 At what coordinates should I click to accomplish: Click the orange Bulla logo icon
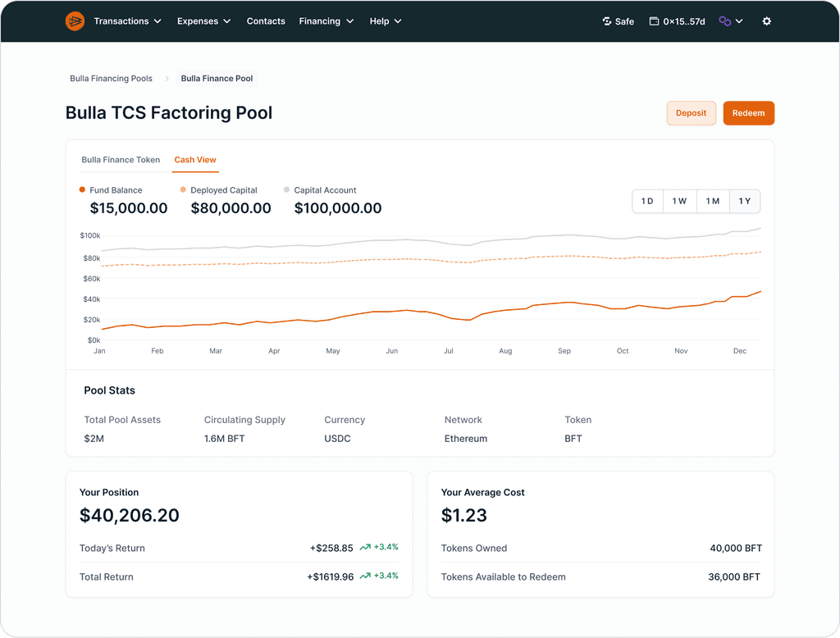75,21
